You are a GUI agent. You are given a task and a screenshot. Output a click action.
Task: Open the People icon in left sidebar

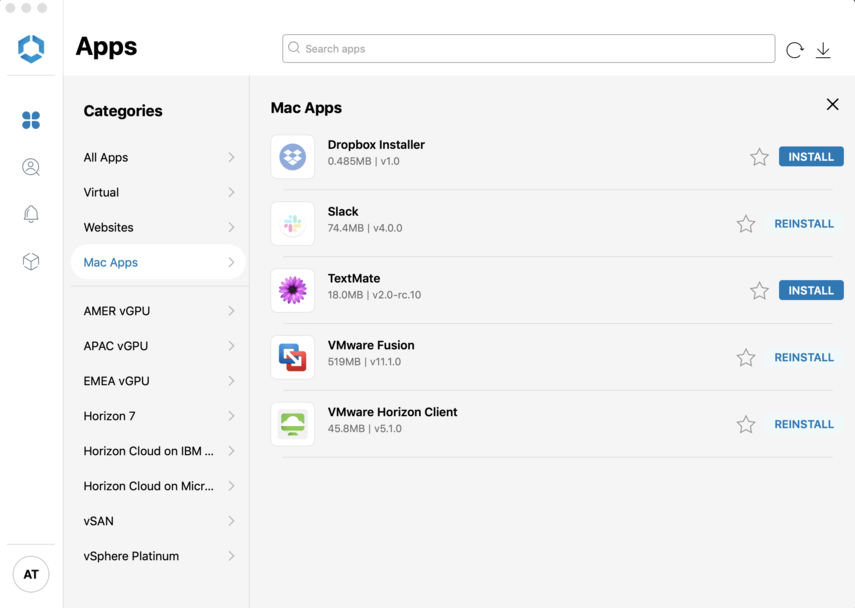coord(31,167)
